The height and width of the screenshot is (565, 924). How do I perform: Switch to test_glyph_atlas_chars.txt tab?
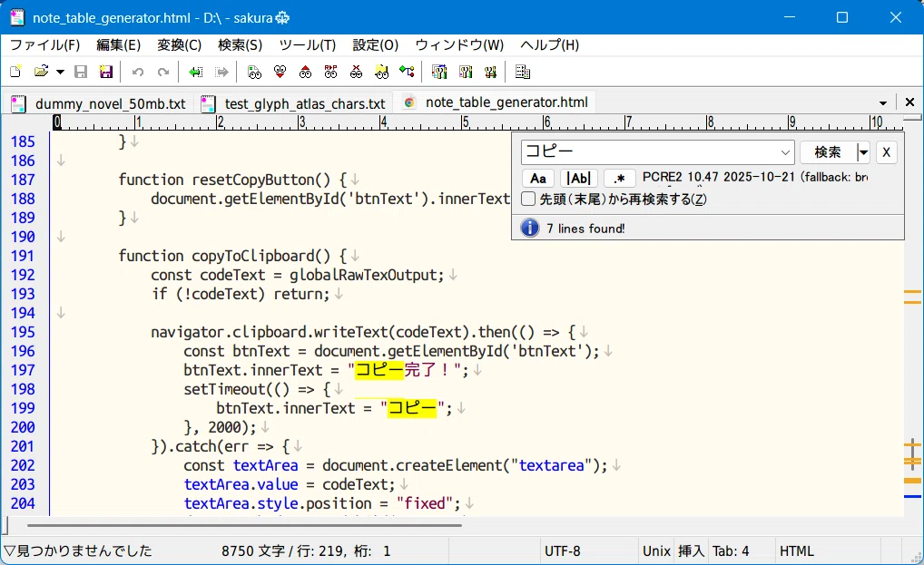[294, 103]
